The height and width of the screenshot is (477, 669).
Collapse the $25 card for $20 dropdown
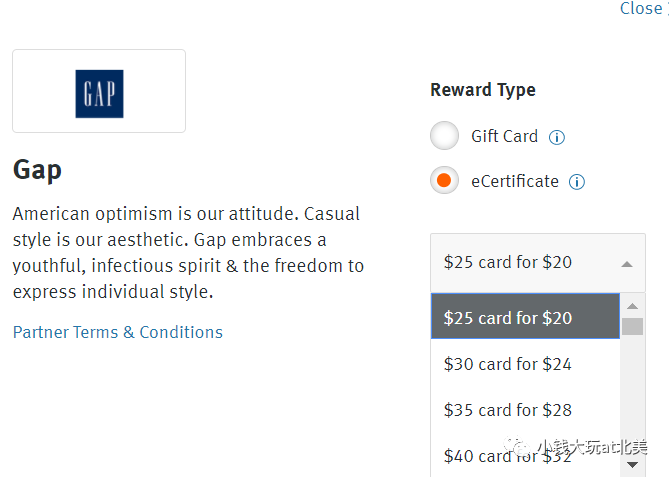[x=538, y=262]
